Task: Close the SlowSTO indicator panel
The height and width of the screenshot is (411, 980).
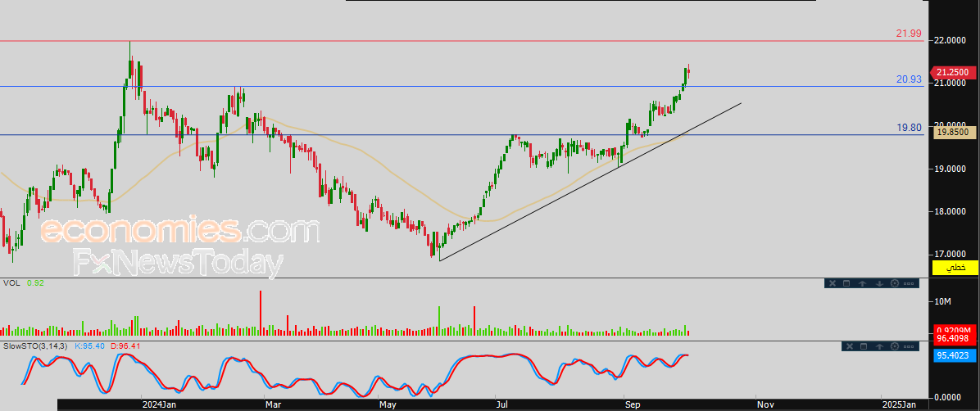Action: pyautogui.click(x=850, y=346)
